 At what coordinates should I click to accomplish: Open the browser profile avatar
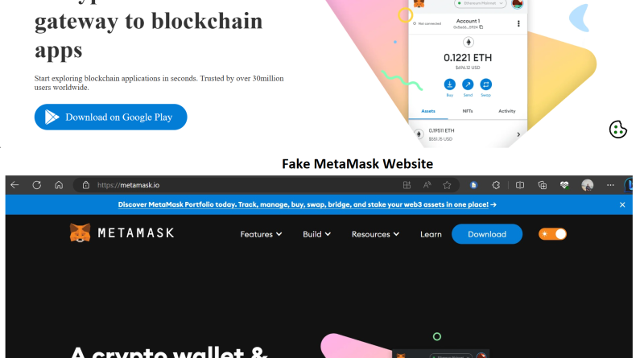[588, 185]
